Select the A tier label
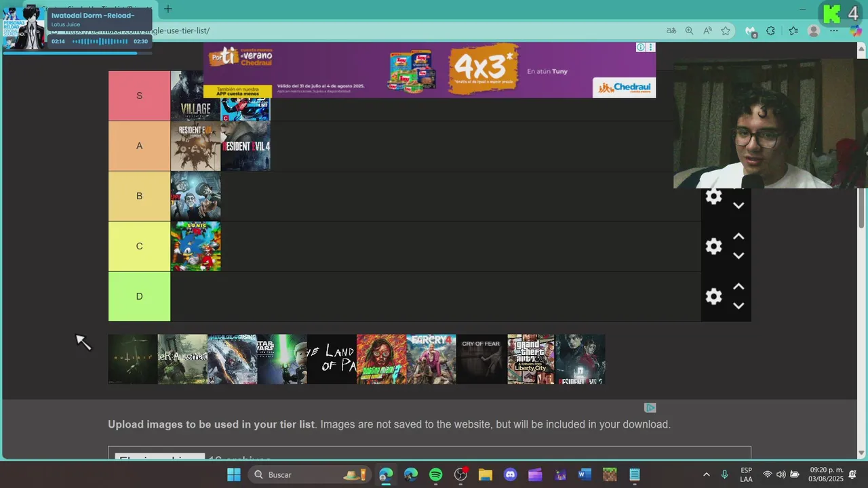868x488 pixels. [139, 146]
